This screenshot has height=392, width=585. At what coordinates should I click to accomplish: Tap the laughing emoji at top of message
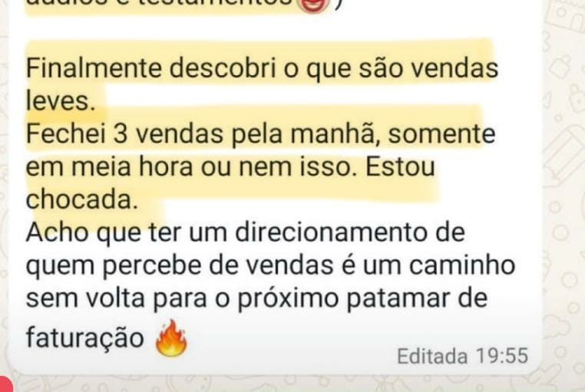[314, 5]
